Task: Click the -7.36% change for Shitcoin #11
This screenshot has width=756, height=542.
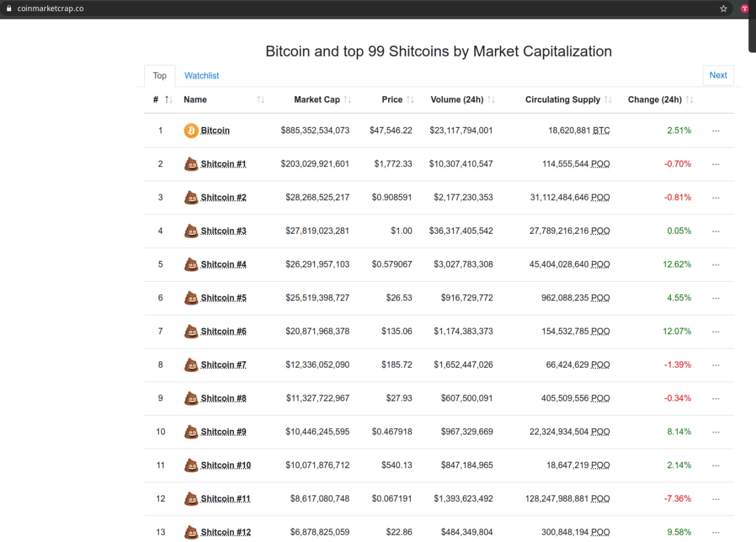Action: click(677, 499)
